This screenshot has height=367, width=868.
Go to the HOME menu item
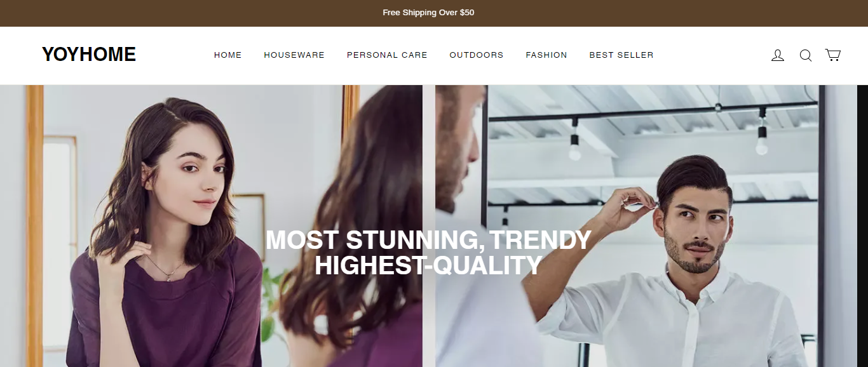pos(228,55)
